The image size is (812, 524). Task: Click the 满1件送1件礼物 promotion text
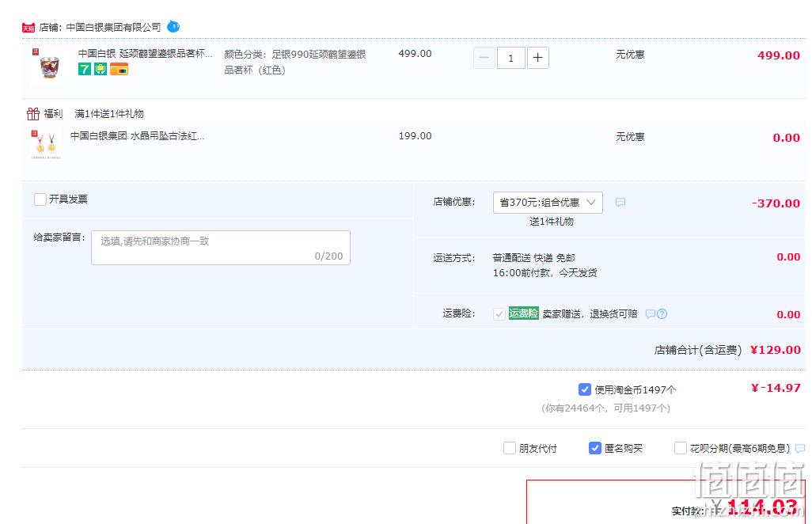click(109, 113)
